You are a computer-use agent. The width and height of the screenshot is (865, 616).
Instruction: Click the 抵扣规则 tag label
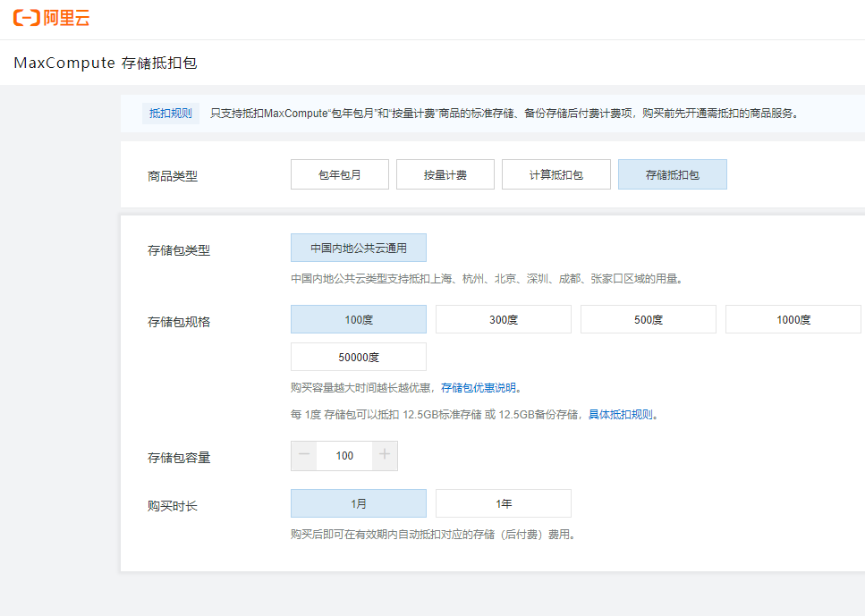(171, 113)
